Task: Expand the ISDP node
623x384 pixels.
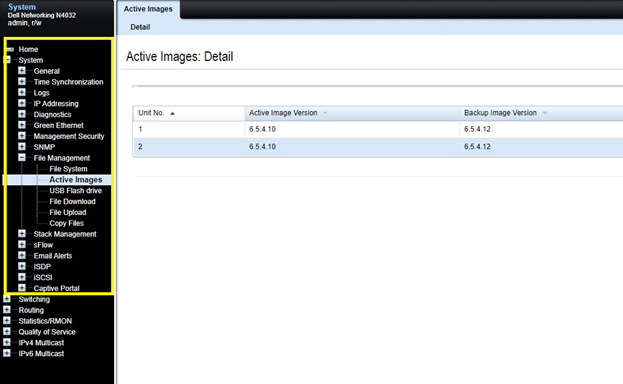Action: coord(22,266)
